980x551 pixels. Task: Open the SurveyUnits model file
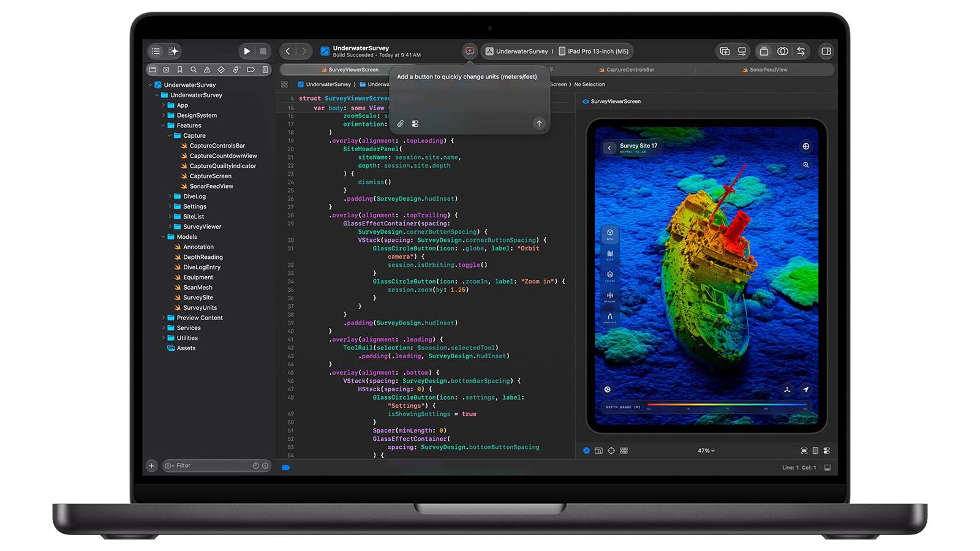[196, 308]
